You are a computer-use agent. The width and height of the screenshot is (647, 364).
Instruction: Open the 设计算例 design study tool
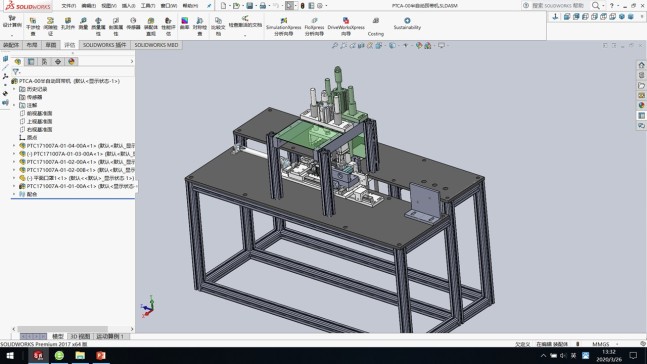(x=12, y=21)
